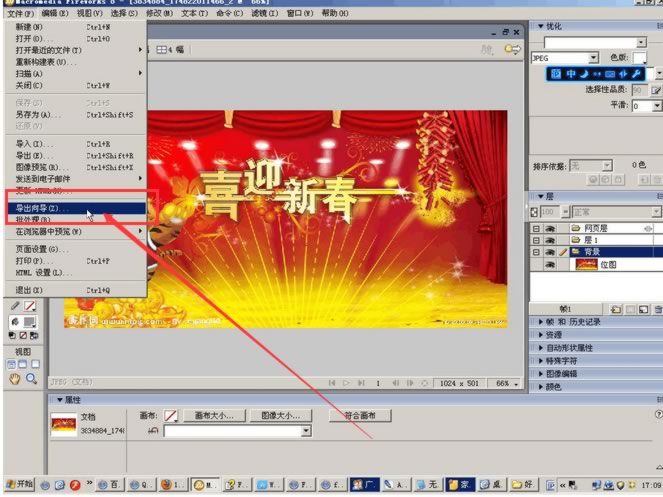Click quick export icon in document toolbar
Viewport: 663px width, 497px height.
pyautogui.click(x=512, y=49)
